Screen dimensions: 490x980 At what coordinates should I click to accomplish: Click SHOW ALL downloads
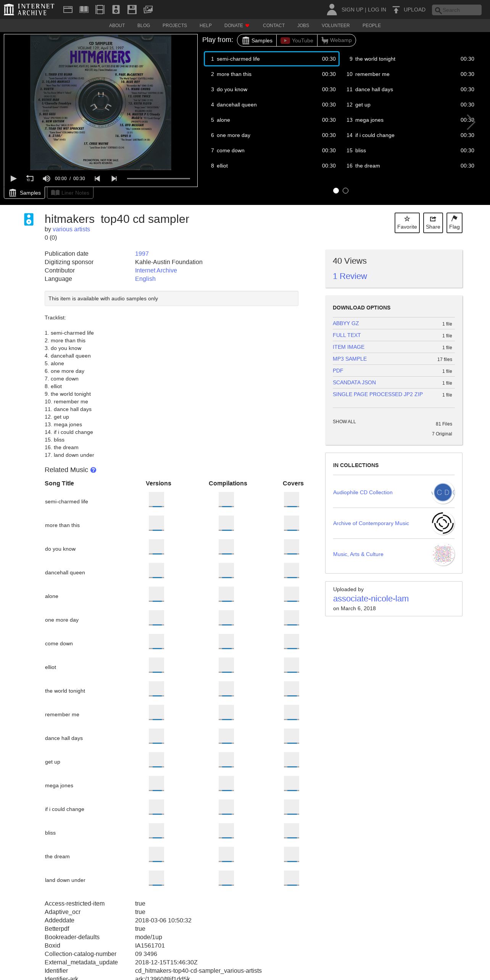pyautogui.click(x=344, y=422)
